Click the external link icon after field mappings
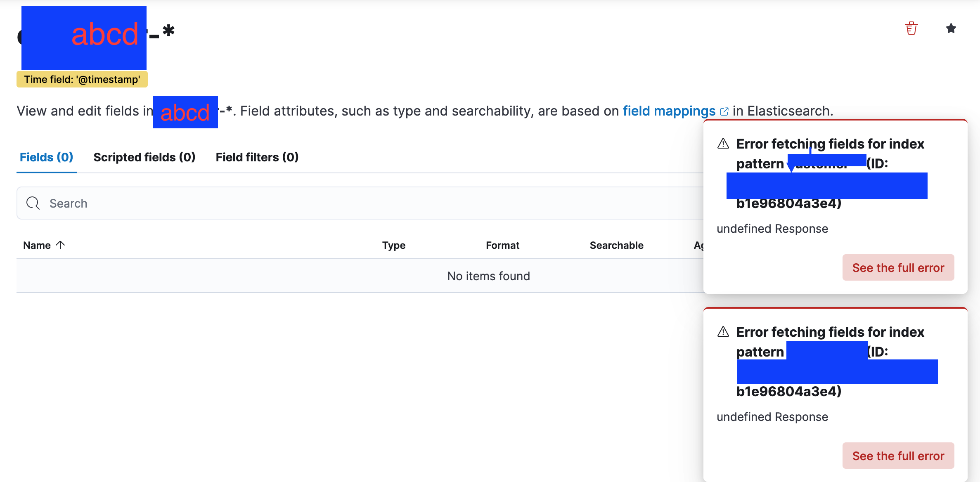Viewport: 980px width, 482px height. tap(724, 111)
